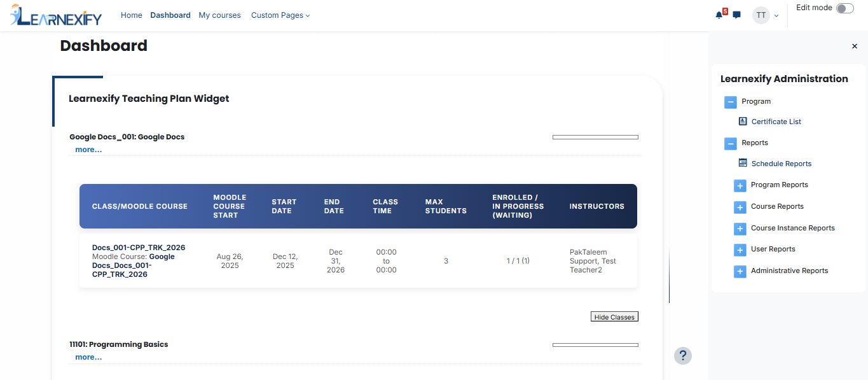Open the Custom Pages dropdown menu

(280, 15)
